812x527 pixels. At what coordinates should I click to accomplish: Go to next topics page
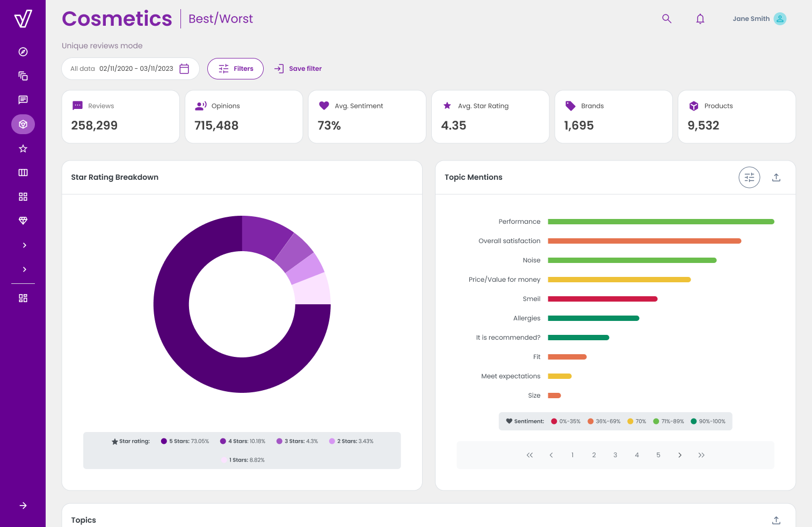coord(680,455)
